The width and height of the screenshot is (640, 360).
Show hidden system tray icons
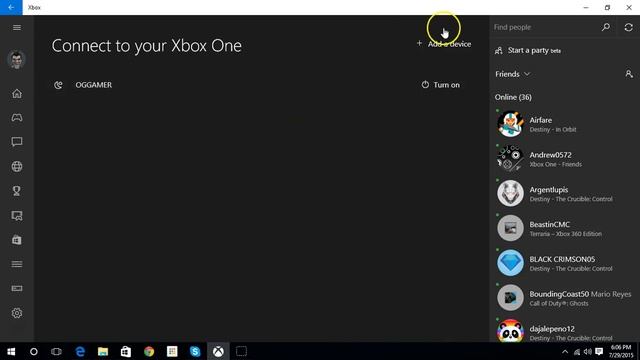pyautogui.click(x=565, y=351)
